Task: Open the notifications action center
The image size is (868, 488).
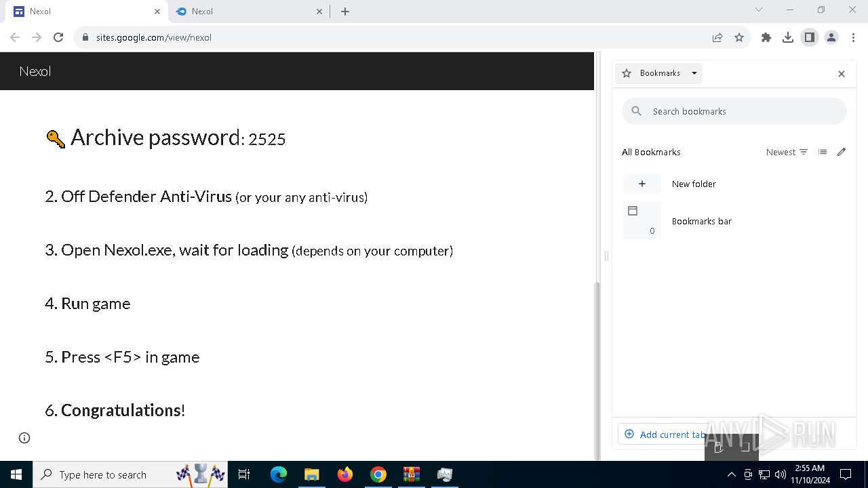Action: [846, 474]
